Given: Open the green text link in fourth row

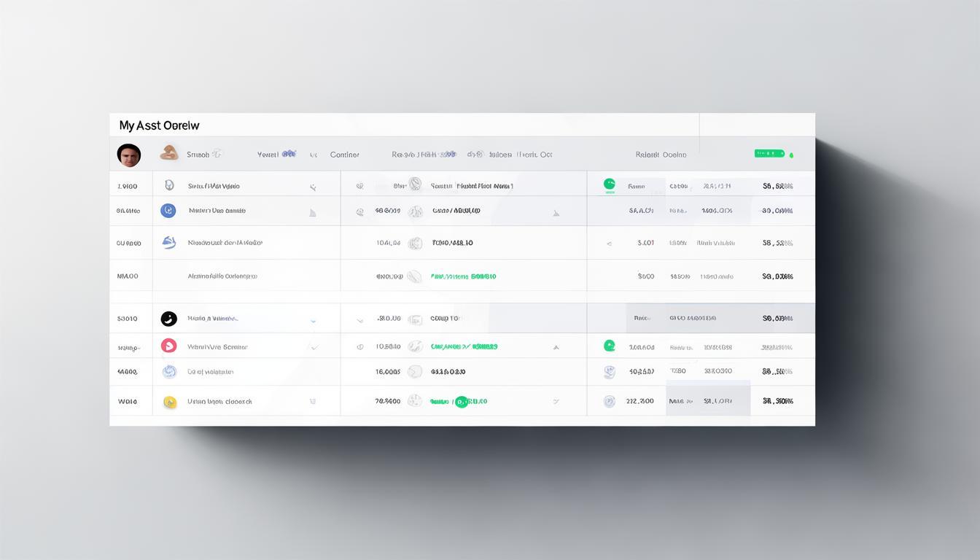Looking at the screenshot, I should click(x=463, y=277).
